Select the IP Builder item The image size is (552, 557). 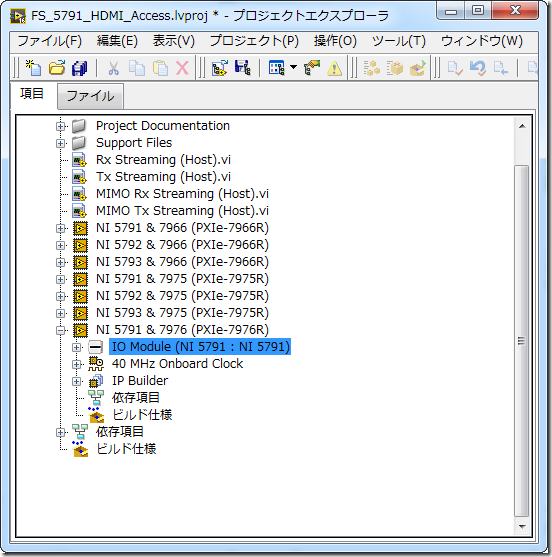[x=140, y=381]
